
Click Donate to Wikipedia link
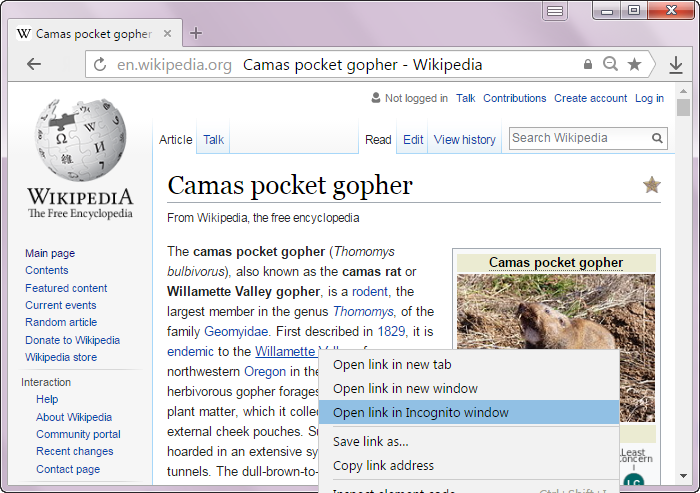(72, 340)
